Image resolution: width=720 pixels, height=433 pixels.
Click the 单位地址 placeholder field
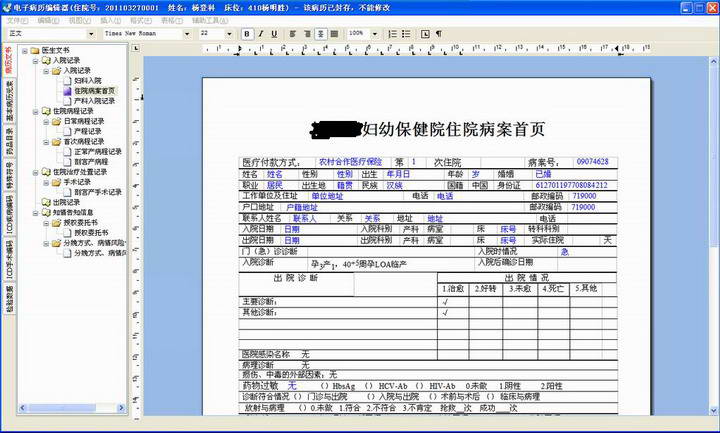coord(327,196)
